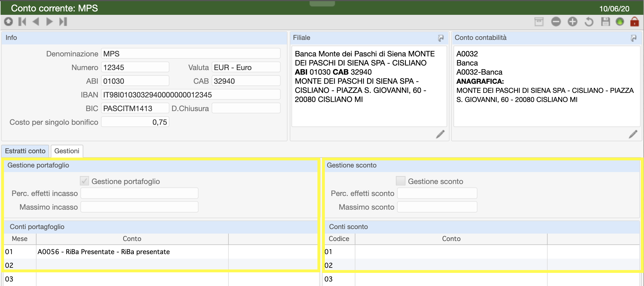
Task: Toggle the Gestione sconto checkbox
Action: [401, 181]
